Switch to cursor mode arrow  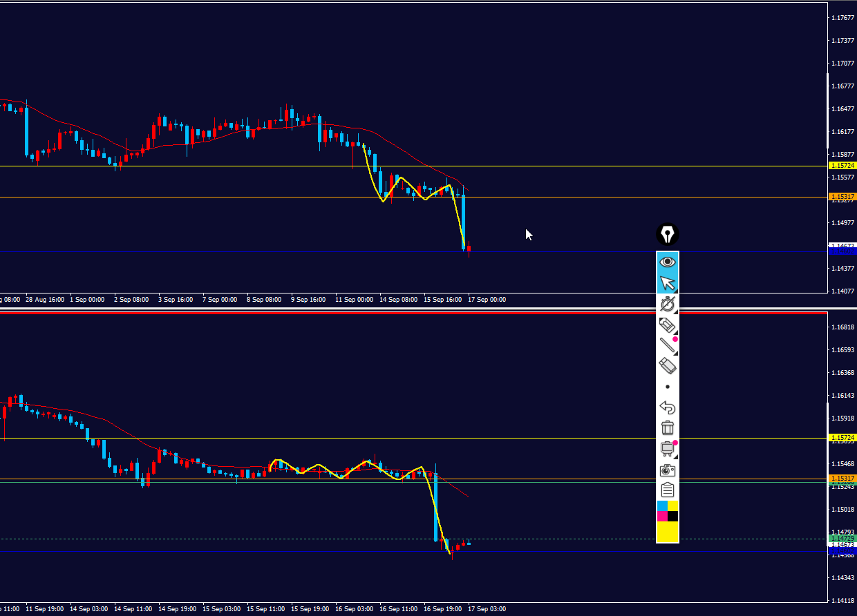tap(668, 283)
